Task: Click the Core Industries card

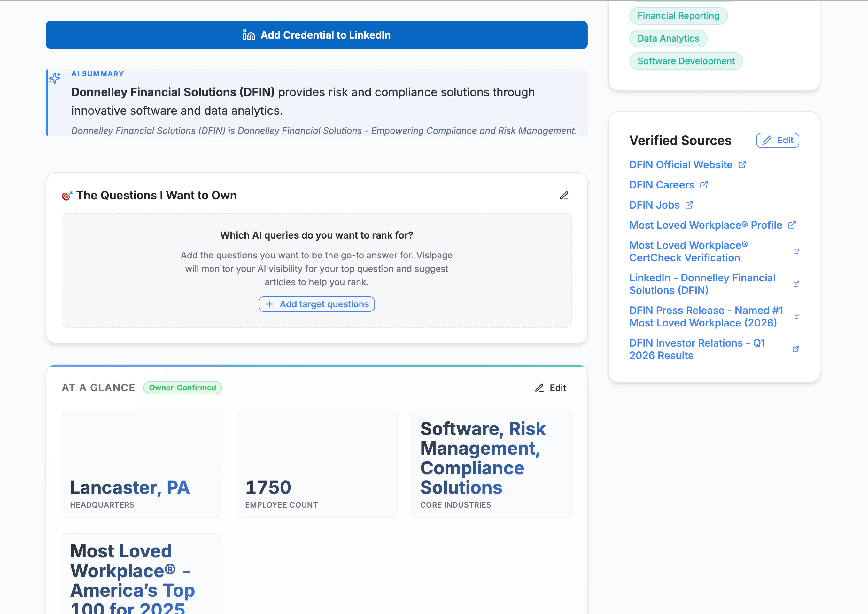Action: (x=492, y=464)
